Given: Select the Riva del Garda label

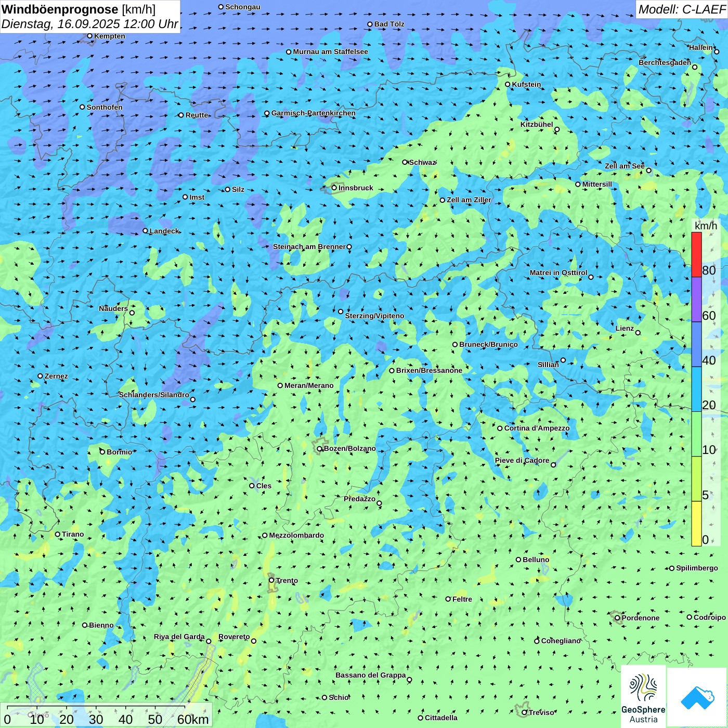Looking at the screenshot, I should point(179,636).
